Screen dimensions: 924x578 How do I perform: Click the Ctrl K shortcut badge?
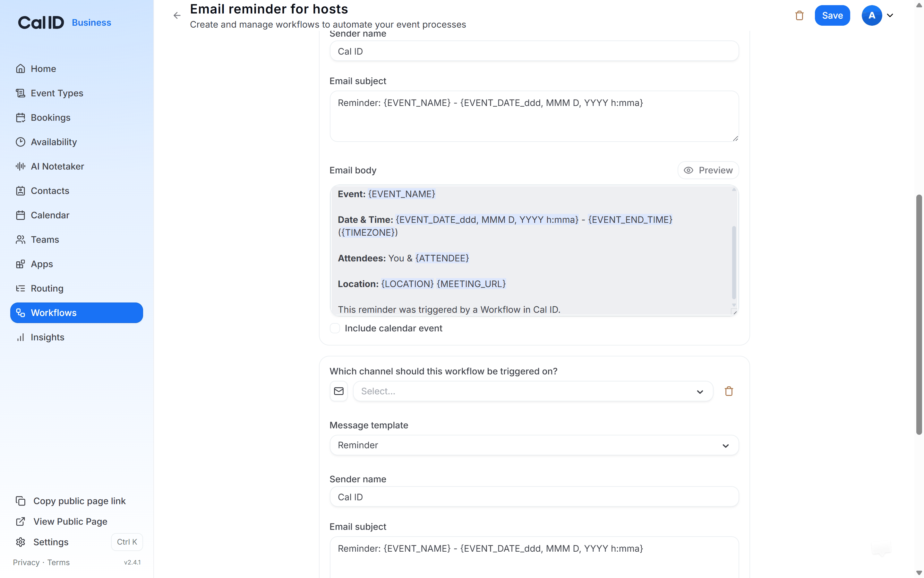(127, 542)
